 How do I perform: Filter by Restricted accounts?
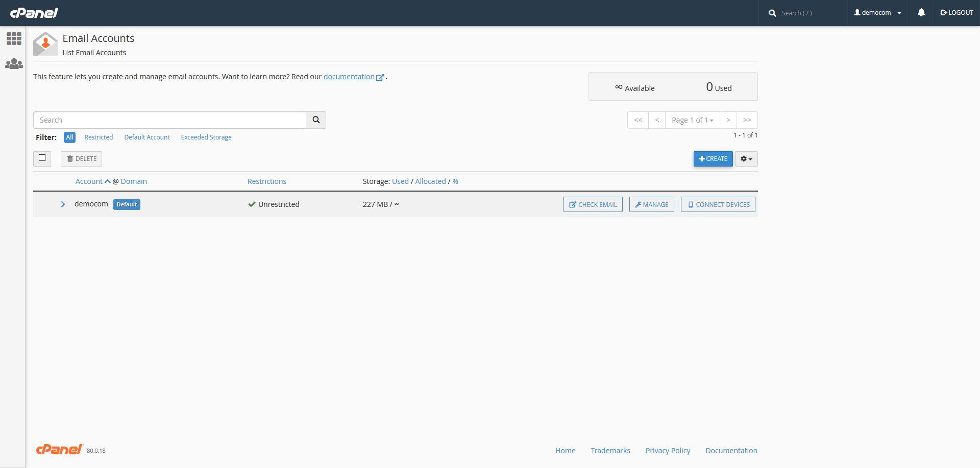pos(99,137)
